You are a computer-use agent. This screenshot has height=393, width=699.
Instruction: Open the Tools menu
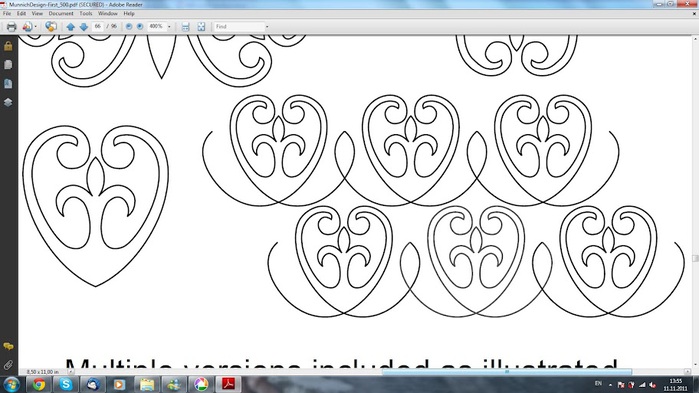(86, 14)
